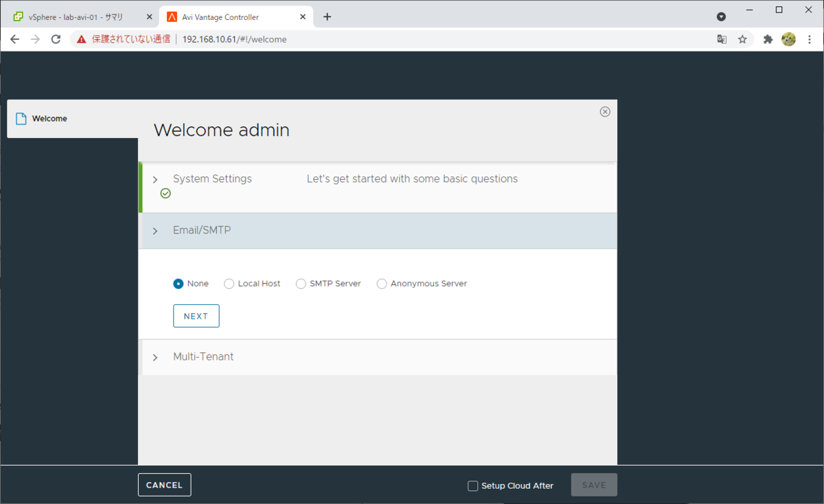Maximize the Chrome window
This screenshot has height=504, width=824.
click(779, 10)
